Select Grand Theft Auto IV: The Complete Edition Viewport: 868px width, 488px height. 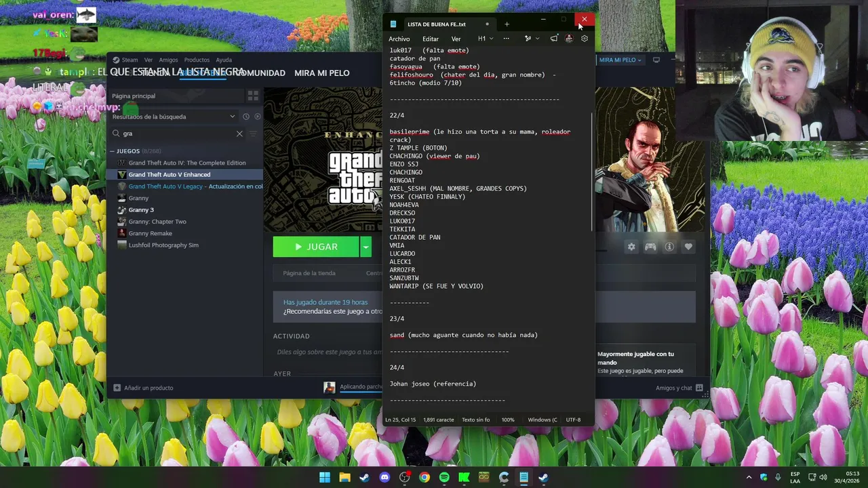tap(186, 163)
